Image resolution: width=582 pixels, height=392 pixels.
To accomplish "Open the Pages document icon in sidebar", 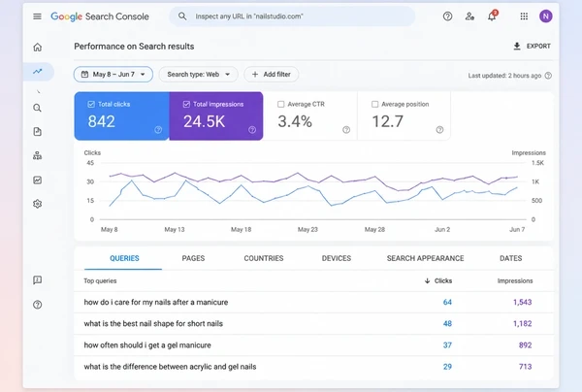I will (x=38, y=132).
